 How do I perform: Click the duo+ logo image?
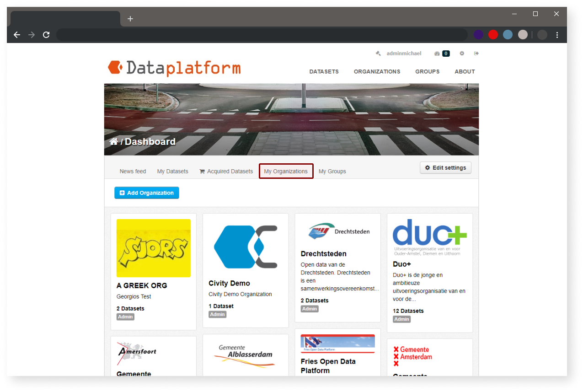click(430, 237)
